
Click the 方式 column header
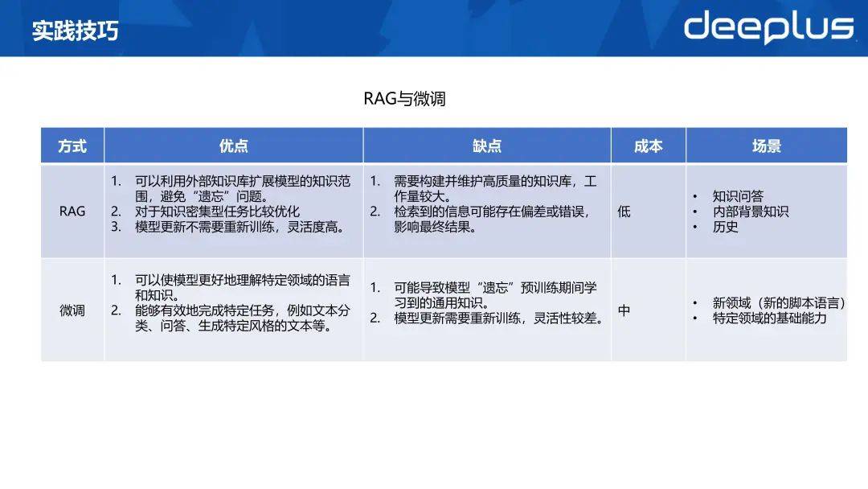click(x=72, y=146)
